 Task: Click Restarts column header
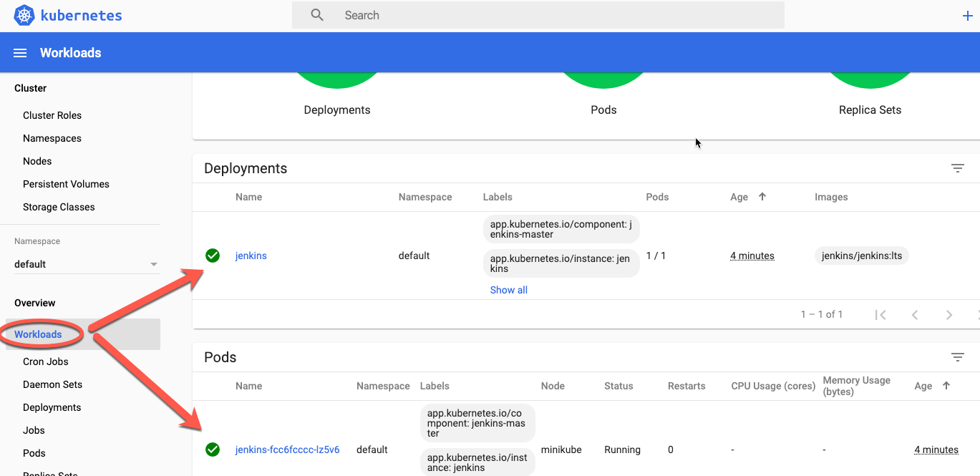coord(687,386)
